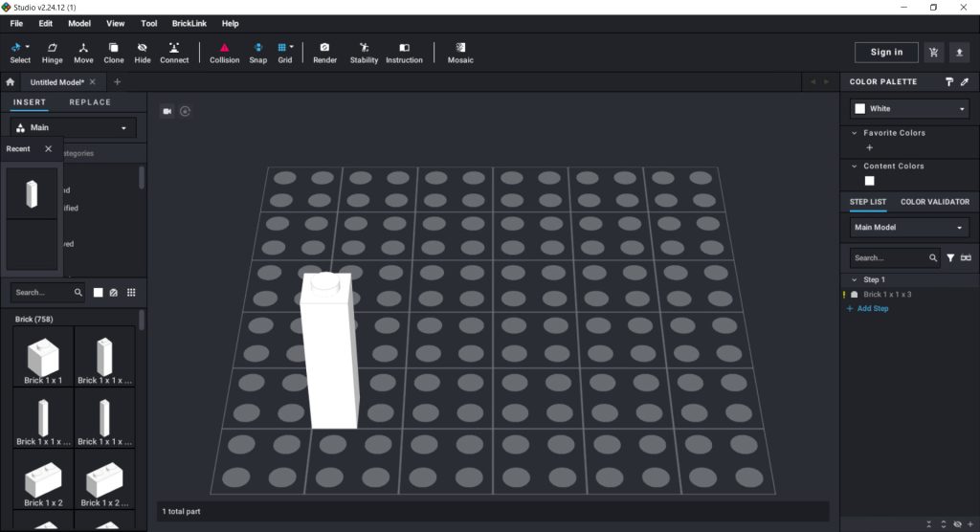Pick the recent brick thumbnail
The height and width of the screenshot is (532, 980).
coord(32,193)
